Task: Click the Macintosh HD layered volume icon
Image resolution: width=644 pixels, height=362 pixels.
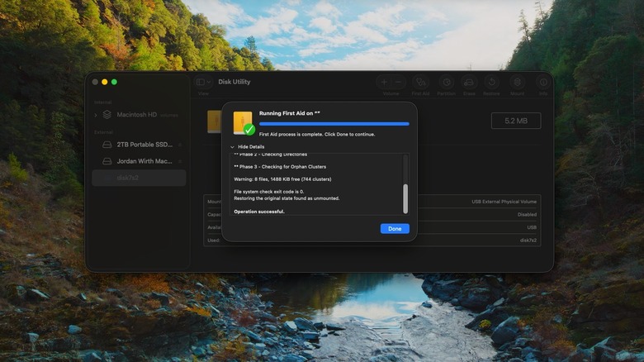Action: [x=107, y=115]
